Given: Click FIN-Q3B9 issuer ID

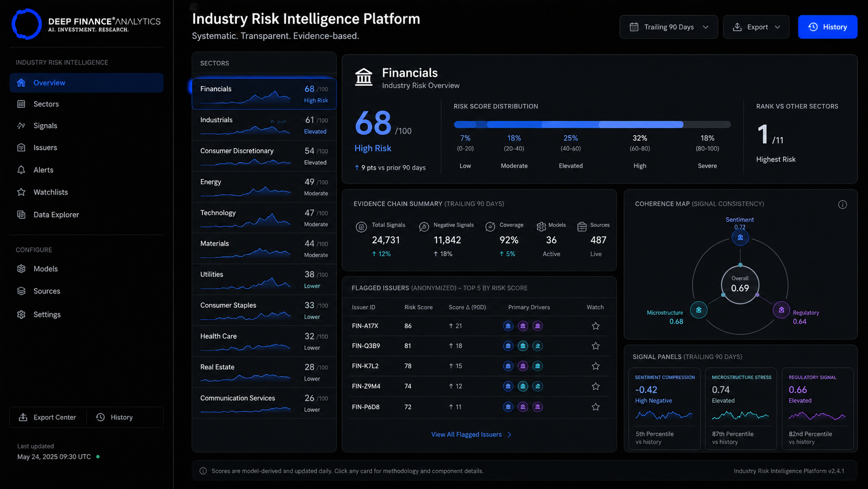Looking at the screenshot, I should tap(366, 346).
